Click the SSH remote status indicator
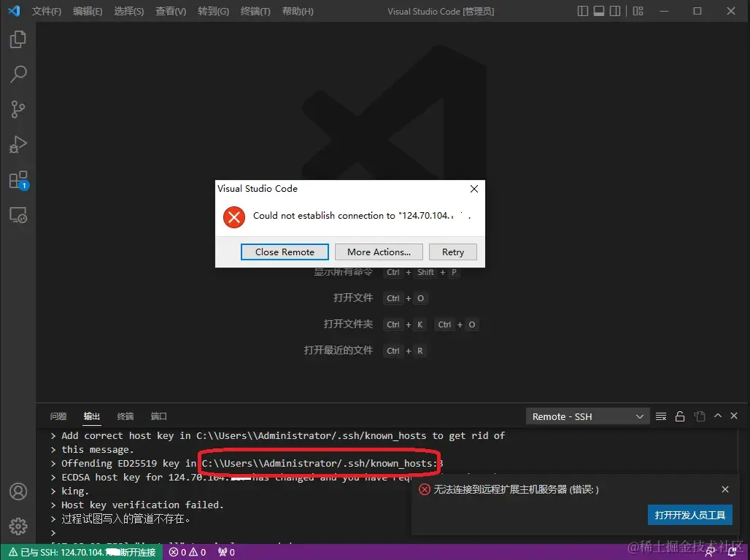Viewport: 750px width, 560px height. (82, 553)
